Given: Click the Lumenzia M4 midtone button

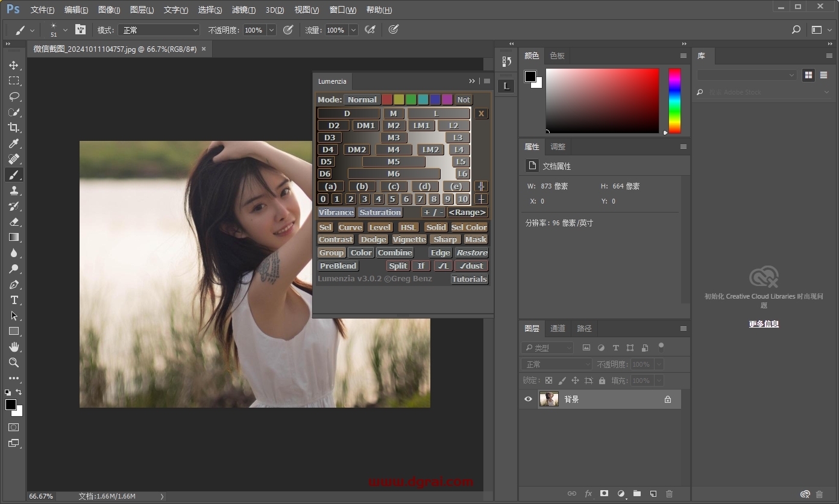Looking at the screenshot, I should [x=394, y=149].
